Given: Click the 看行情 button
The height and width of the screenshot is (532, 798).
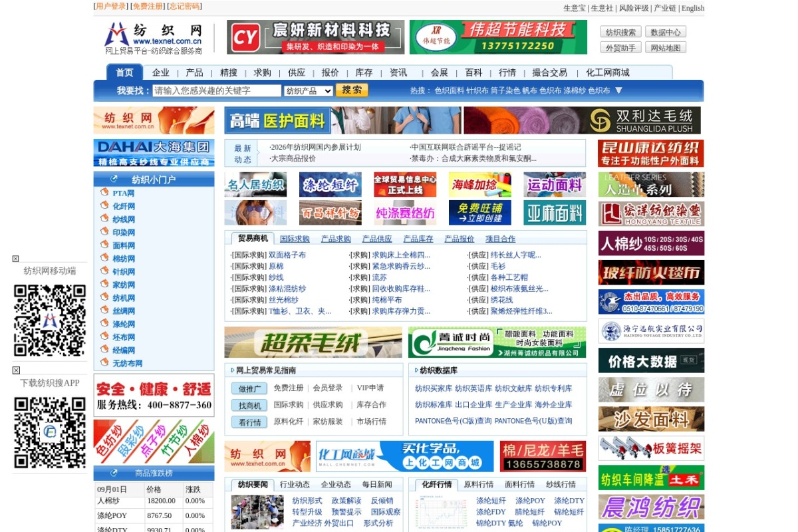Looking at the screenshot, I should tap(249, 422).
